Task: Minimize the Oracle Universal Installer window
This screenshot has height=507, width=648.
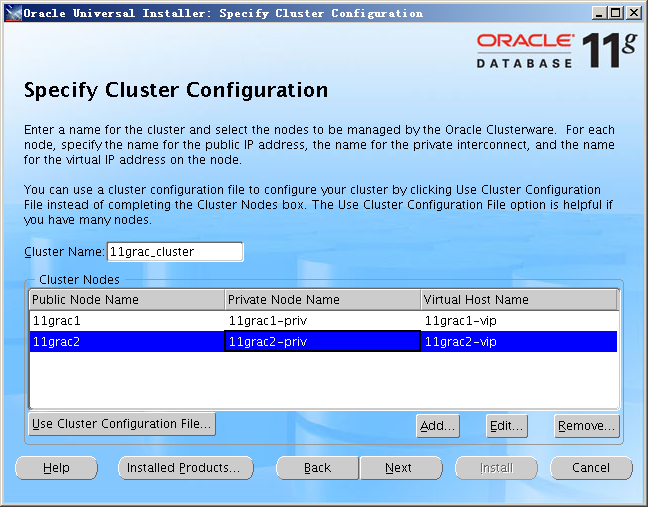Action: click(x=599, y=13)
